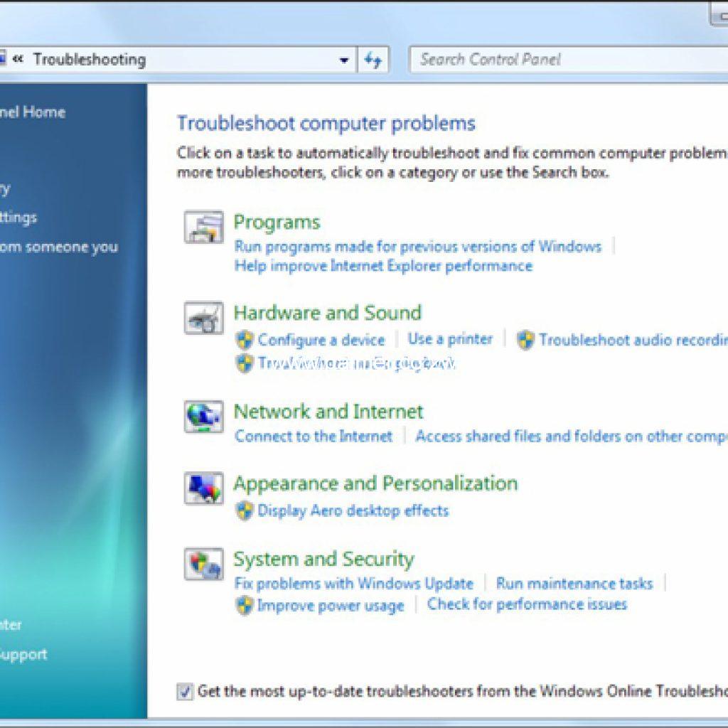
Task: Click the 'Click on a task to automatically troubleshoot' description
Action: [x=453, y=163]
